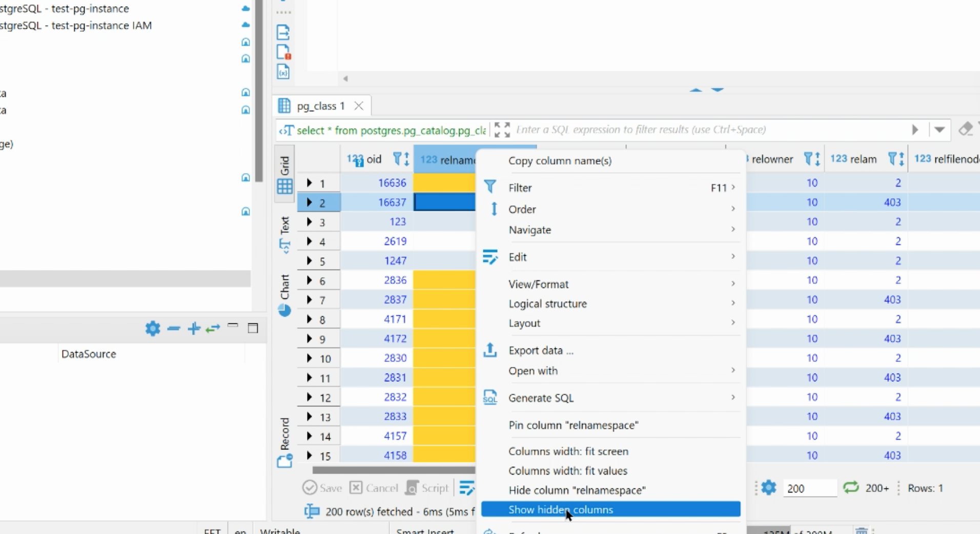Clear the filter with eraser icon
Viewport: 980px width, 534px height.
[966, 129]
